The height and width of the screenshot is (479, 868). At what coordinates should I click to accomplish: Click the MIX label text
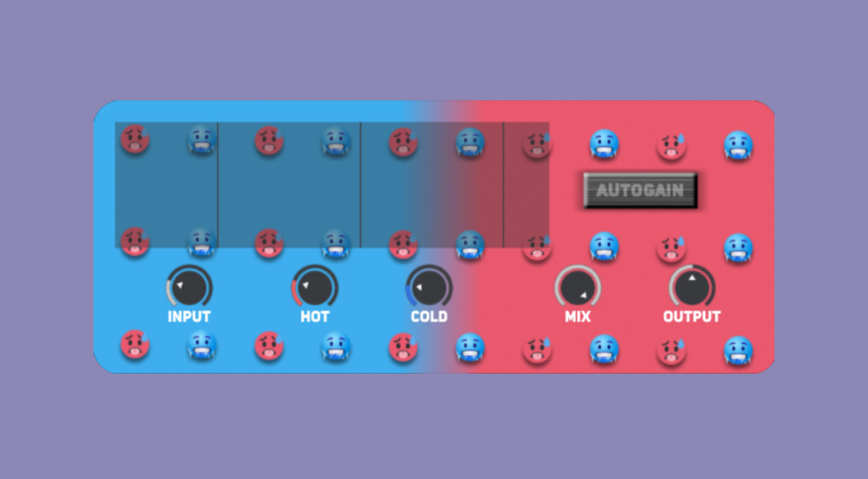tap(578, 317)
